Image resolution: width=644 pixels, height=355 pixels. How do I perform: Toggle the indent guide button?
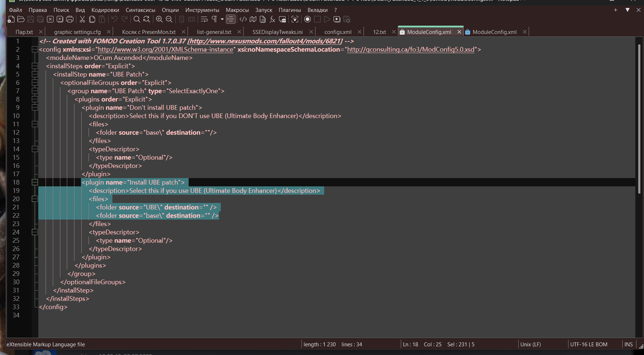[231, 20]
